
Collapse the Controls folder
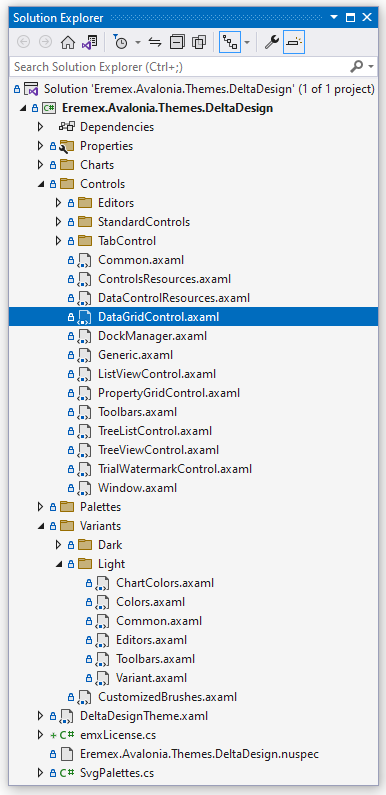pos(41,184)
